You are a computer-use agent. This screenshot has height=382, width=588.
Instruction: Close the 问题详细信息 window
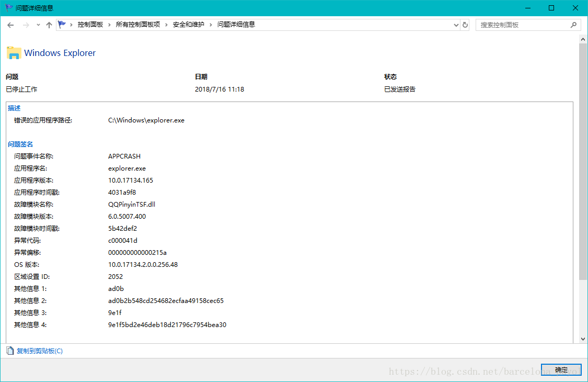tap(575, 8)
